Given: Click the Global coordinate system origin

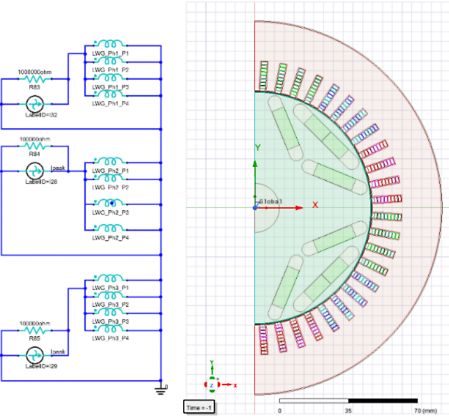Looking at the screenshot, I should click(255, 208).
